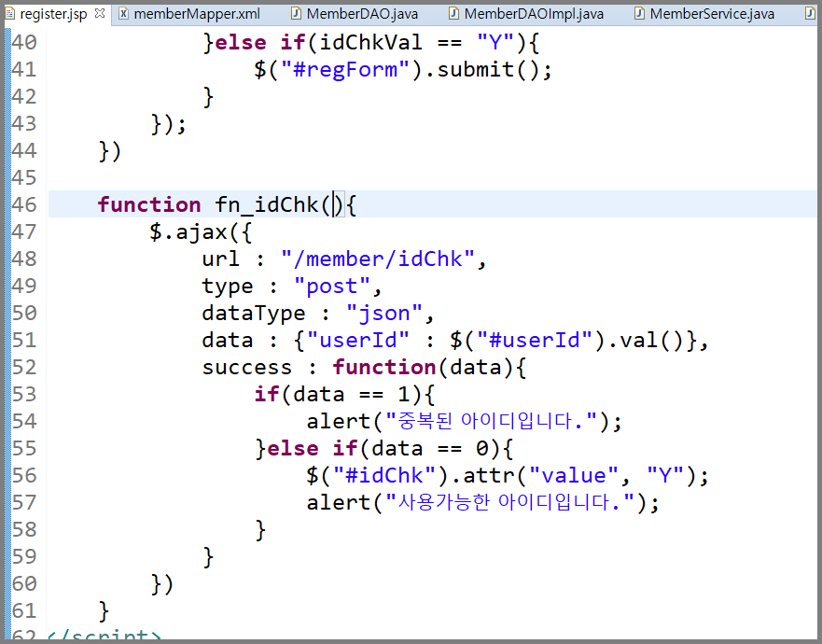Click the Java file icon on MemberService.java tab
Viewport: 822px width, 644px height.
coord(639,14)
